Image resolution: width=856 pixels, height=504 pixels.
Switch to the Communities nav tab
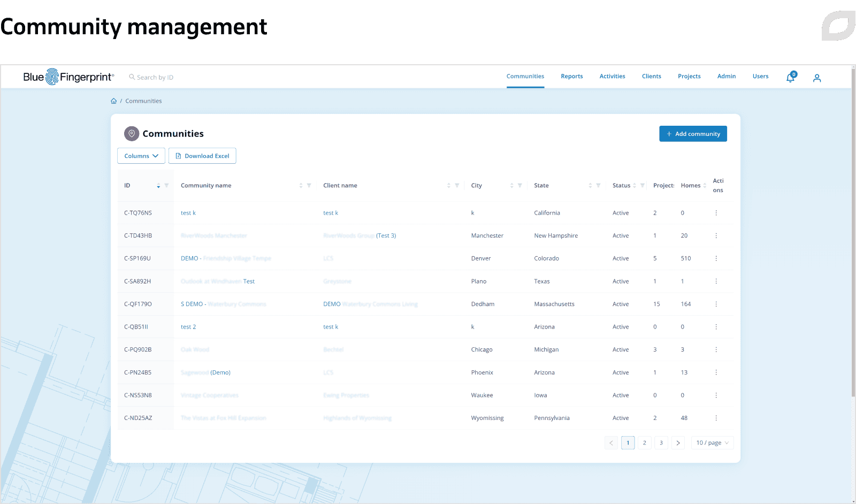525,77
